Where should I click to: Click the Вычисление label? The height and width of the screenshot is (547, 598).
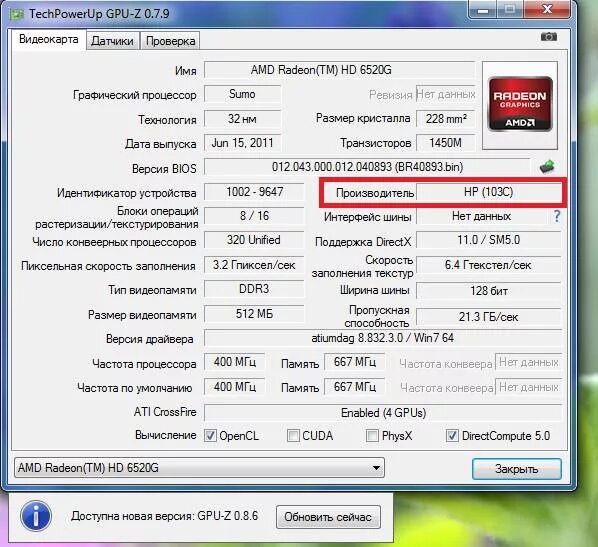pyautogui.click(x=166, y=435)
